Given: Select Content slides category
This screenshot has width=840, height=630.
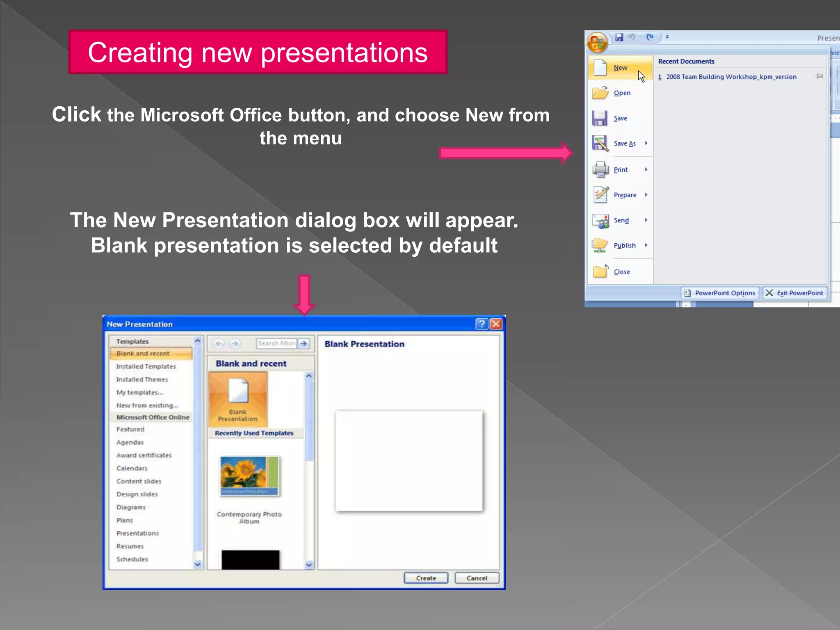Looking at the screenshot, I should click(x=139, y=481).
